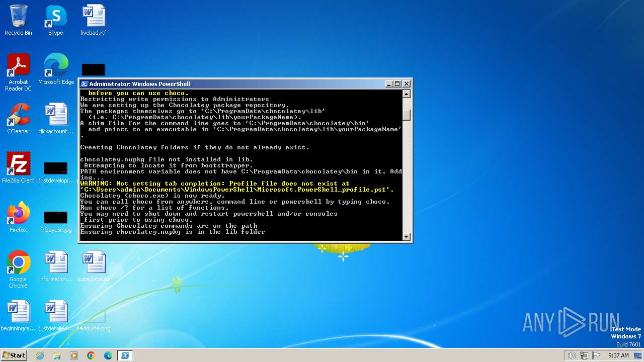This screenshot has height=362, width=644.
Task: Click 'Creating Chocolatey folders if they do not already exist.'
Action: [195, 147]
